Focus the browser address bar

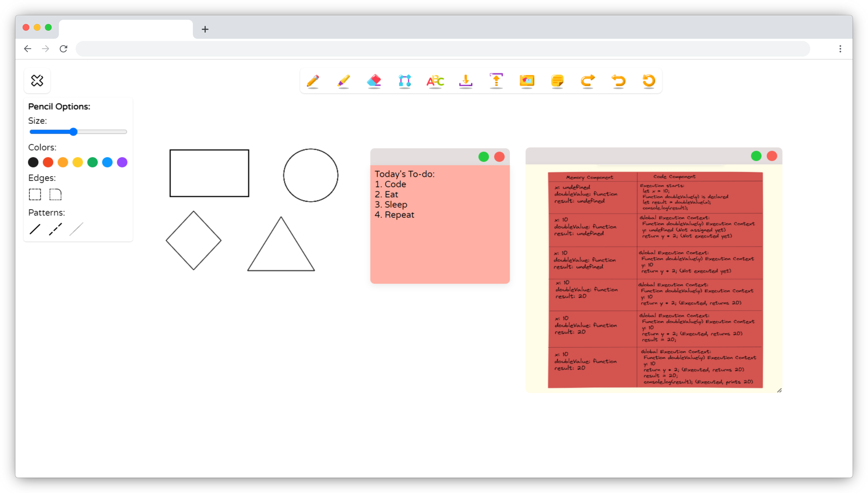442,49
